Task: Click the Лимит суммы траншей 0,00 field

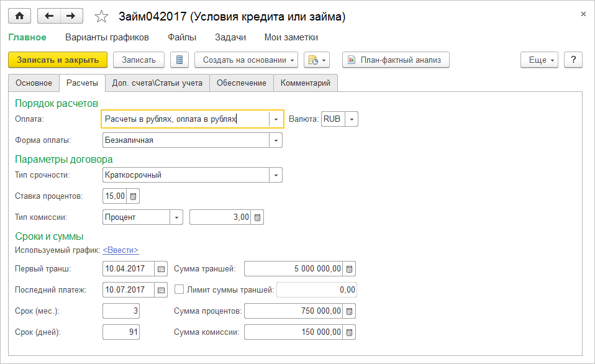Action: tap(317, 290)
